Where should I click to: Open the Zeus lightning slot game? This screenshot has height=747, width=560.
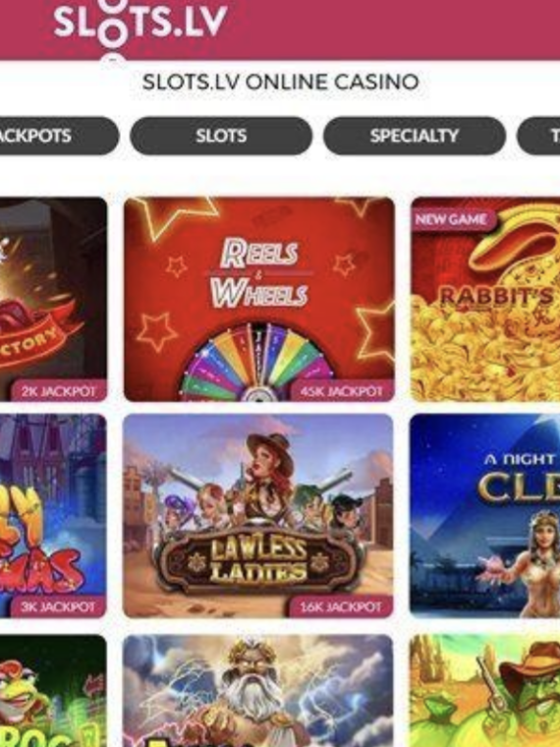click(258, 691)
